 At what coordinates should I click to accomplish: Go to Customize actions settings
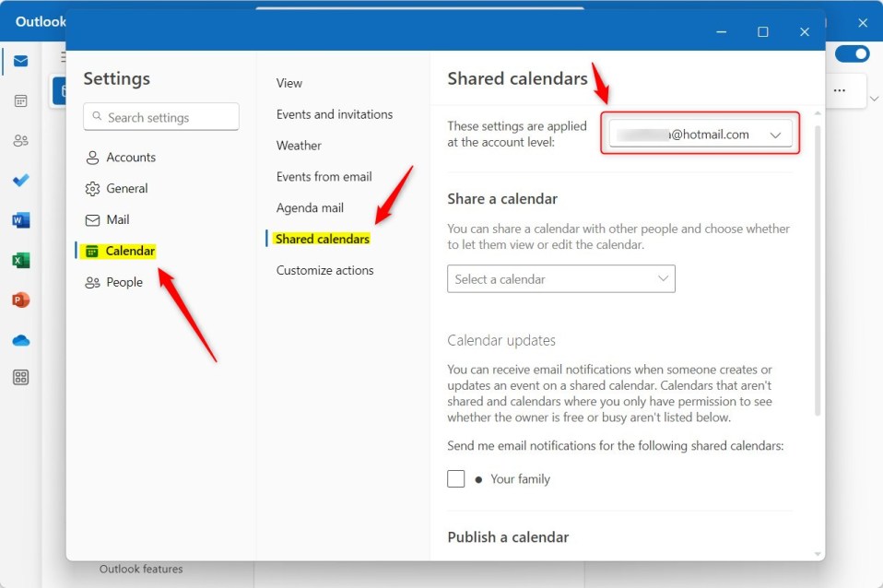pos(324,270)
